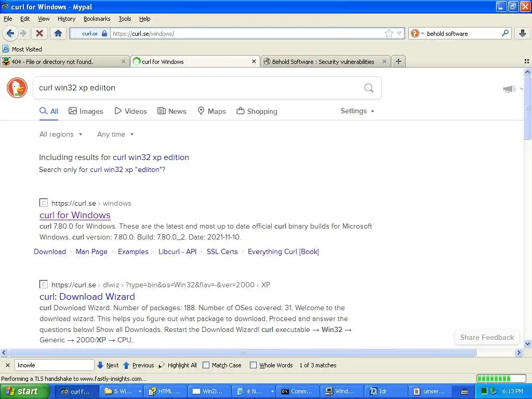Open the Edit menu
This screenshot has width=532, height=399.
click(25, 19)
